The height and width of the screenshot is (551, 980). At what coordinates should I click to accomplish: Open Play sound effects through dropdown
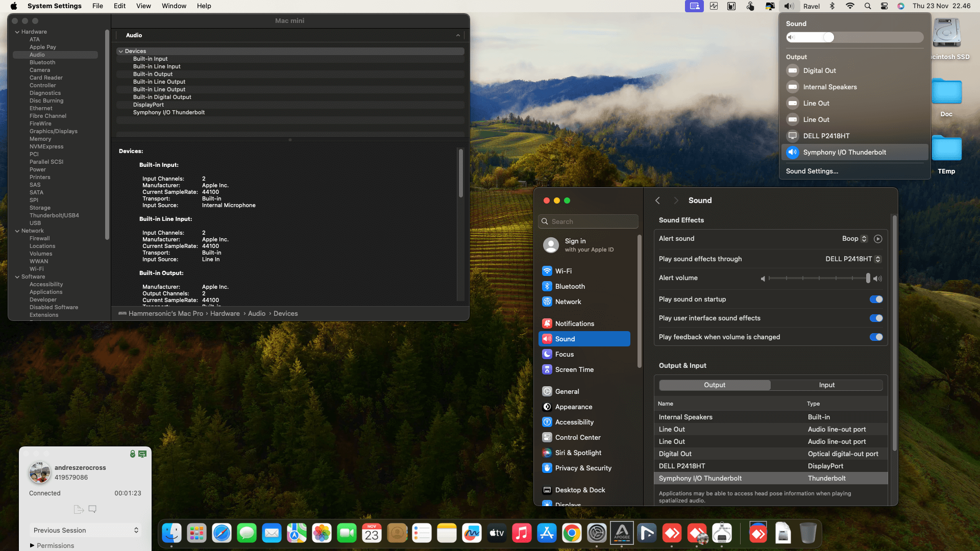click(853, 259)
